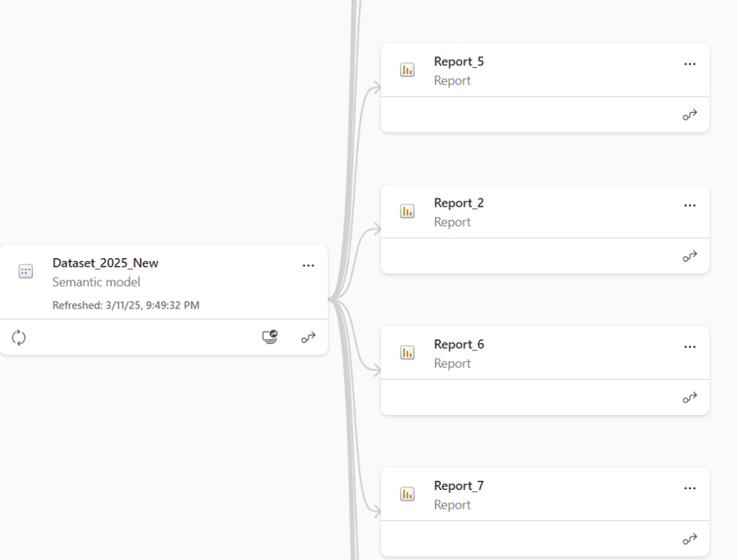Click the refresh icon on Dataset_2025_New
The image size is (737, 560).
click(19, 337)
